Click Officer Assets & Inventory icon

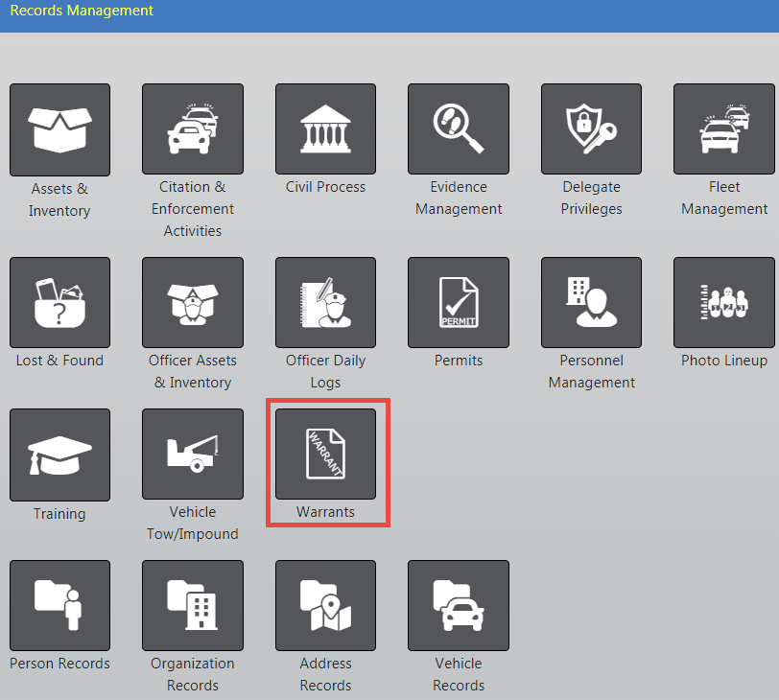coord(193,302)
